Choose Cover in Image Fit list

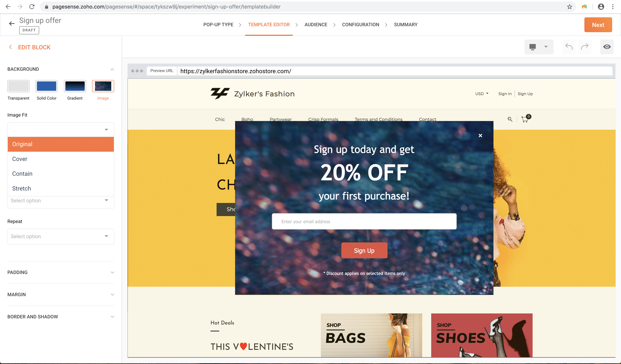[61, 159]
